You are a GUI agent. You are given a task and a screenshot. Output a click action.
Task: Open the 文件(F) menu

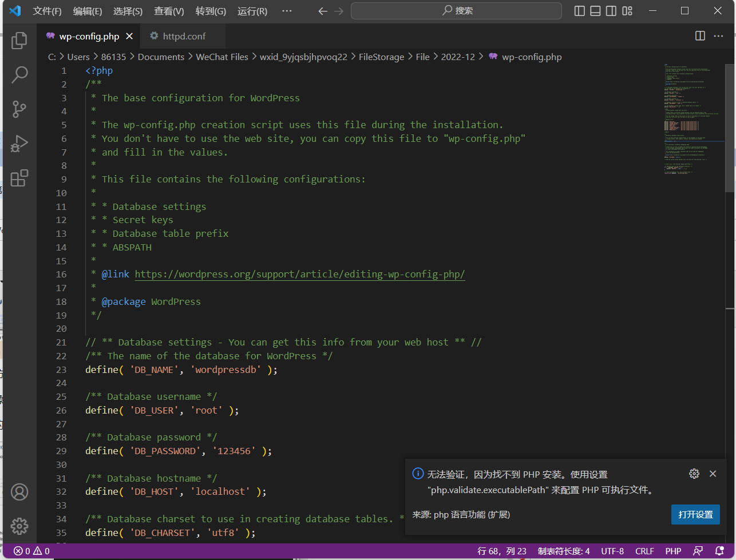coord(48,11)
